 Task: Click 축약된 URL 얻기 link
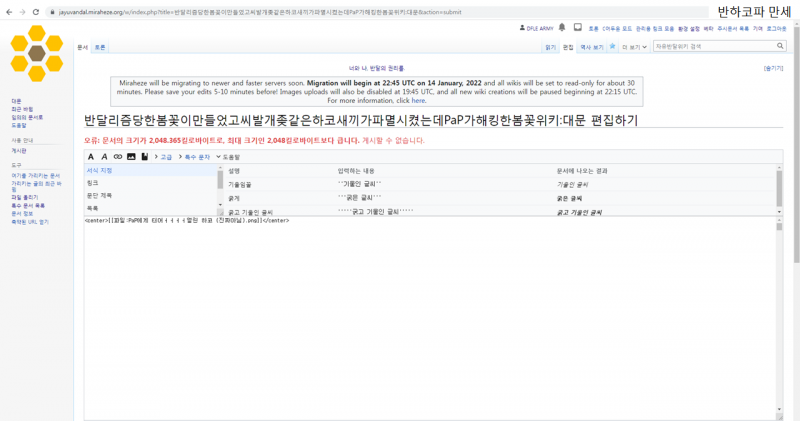coord(30,222)
